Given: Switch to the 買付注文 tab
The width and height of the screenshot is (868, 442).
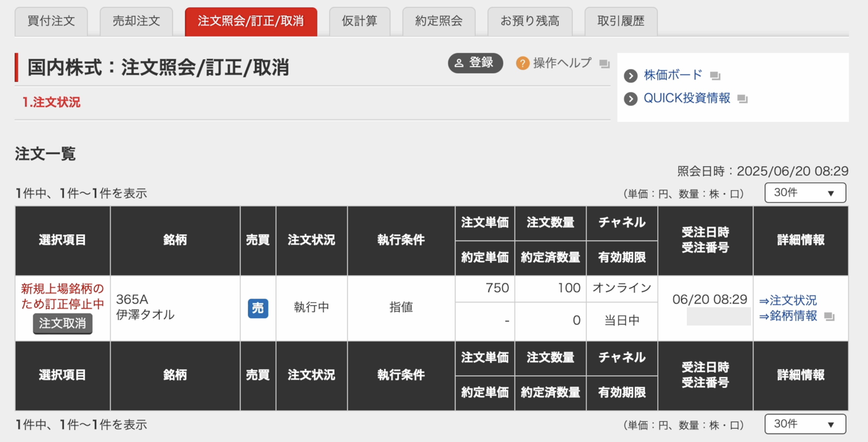Looking at the screenshot, I should pyautogui.click(x=51, y=21).
